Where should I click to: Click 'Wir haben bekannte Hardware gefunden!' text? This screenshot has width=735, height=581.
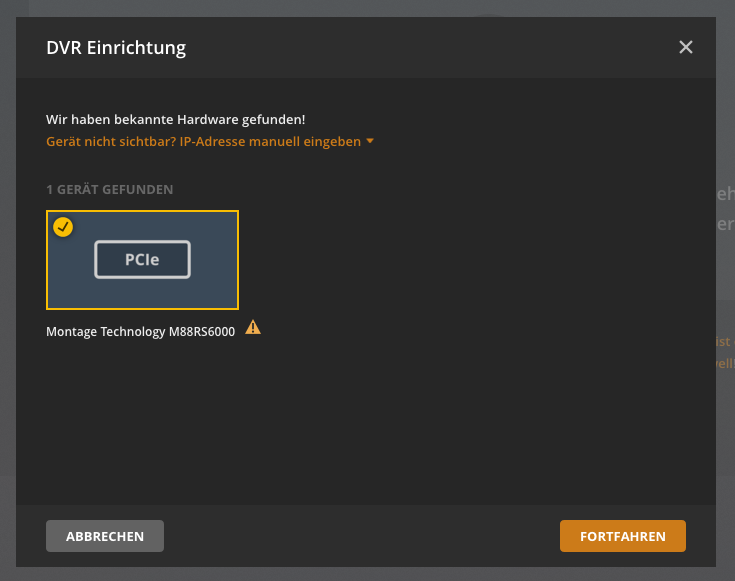pyautogui.click(x=175, y=120)
